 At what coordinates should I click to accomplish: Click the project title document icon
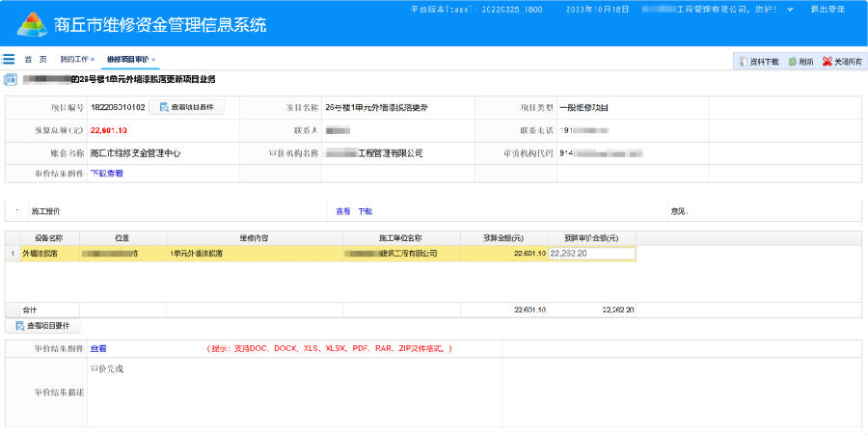pyautogui.click(x=10, y=79)
